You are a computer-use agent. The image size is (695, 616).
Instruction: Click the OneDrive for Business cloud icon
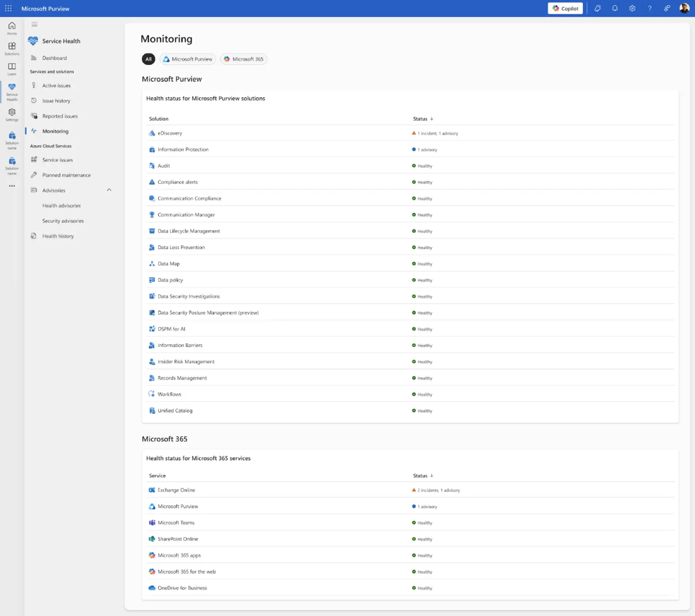(152, 588)
